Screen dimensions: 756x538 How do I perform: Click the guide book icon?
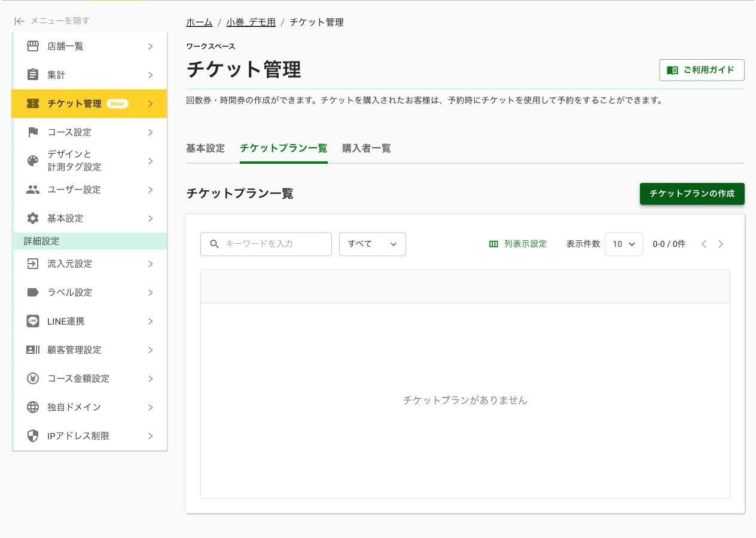pyautogui.click(x=672, y=70)
